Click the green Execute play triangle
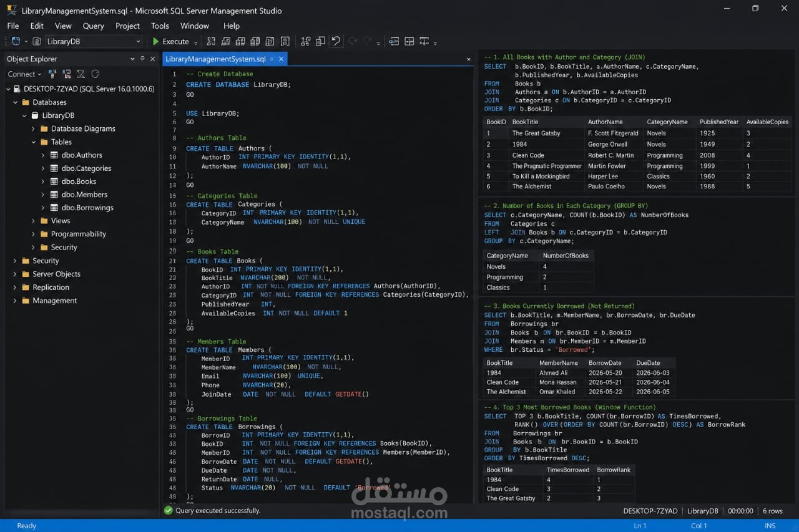 (156, 41)
